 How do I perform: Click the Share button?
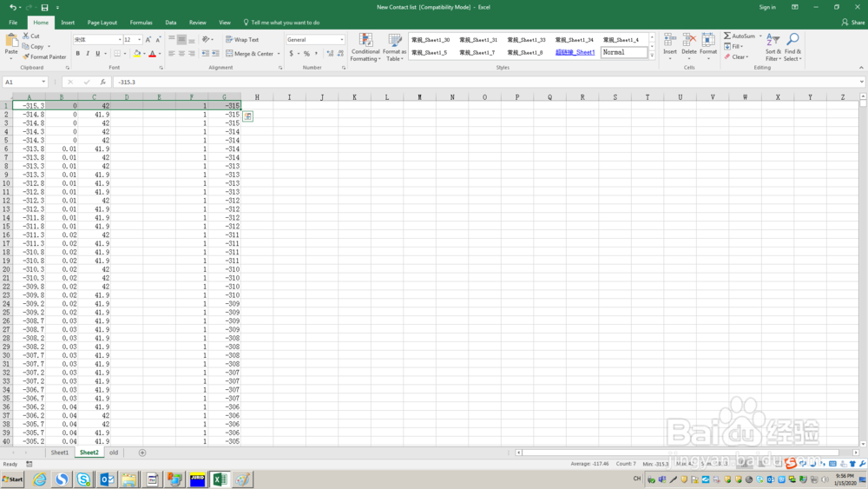click(x=853, y=23)
